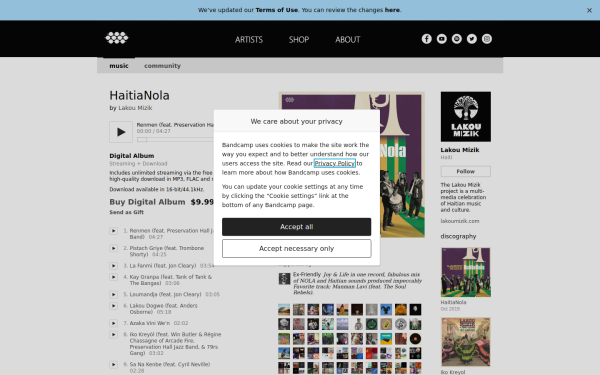This screenshot has width=600, height=375.
Task: Play track 2 Pistach Griye
Action: (114, 248)
